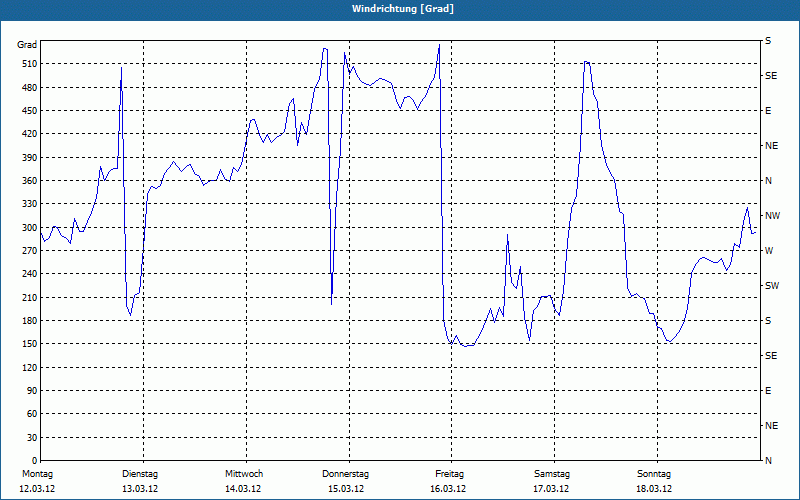Click the date 12.03.12
The image size is (800, 500).
(x=37, y=489)
